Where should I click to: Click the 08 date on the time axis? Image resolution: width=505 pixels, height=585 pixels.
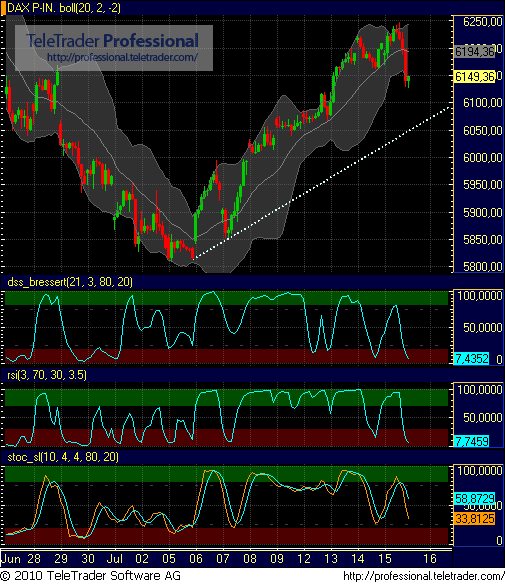point(250,559)
